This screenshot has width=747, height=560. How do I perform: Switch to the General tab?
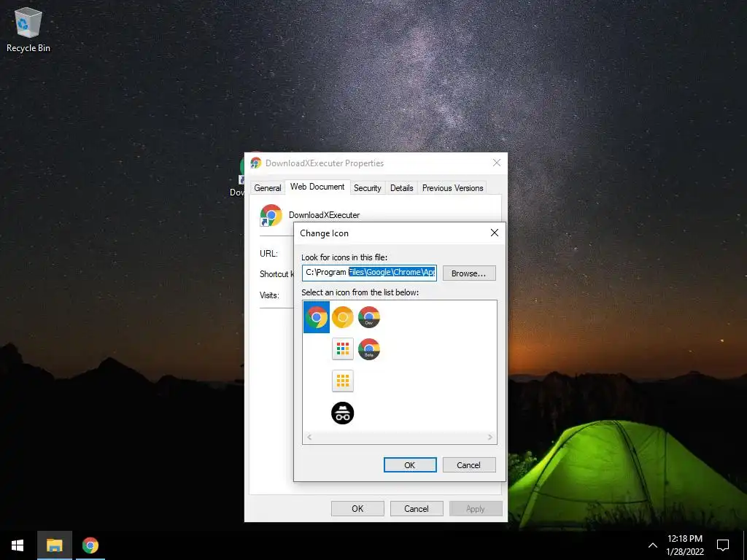click(x=267, y=188)
